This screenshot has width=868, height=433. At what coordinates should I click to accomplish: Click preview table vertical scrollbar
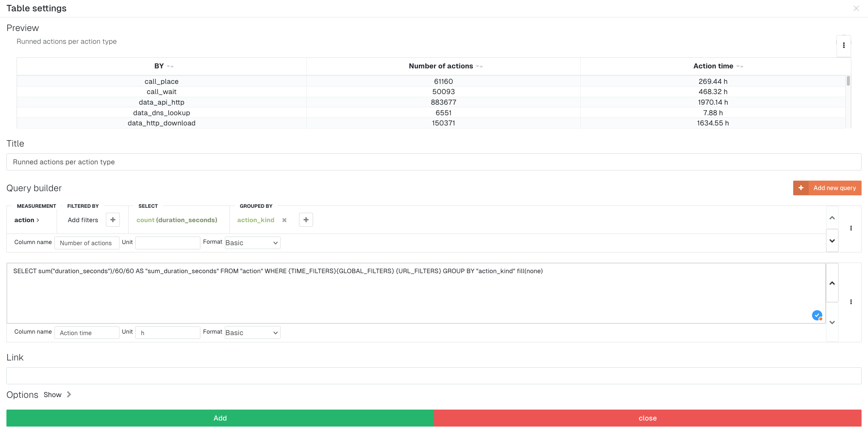pyautogui.click(x=848, y=81)
